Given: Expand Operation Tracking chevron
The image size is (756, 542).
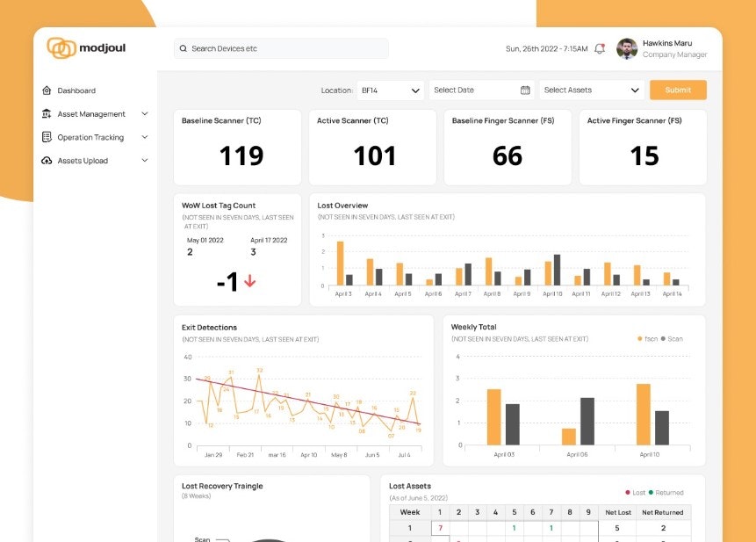Looking at the screenshot, I should (145, 137).
